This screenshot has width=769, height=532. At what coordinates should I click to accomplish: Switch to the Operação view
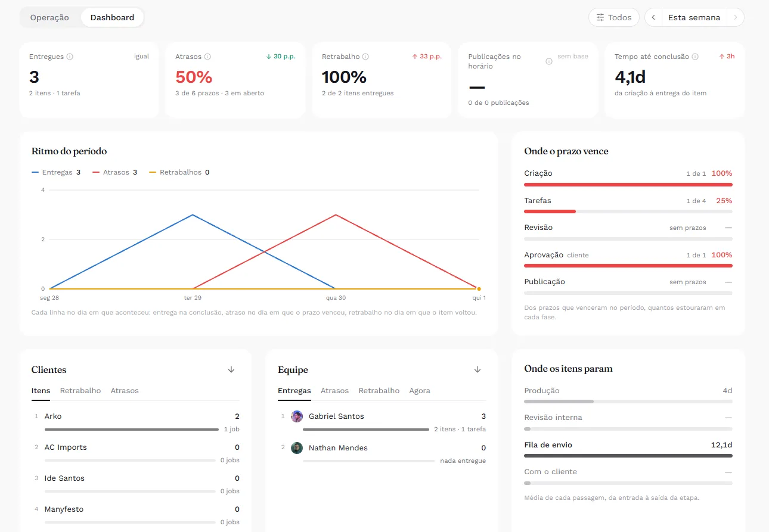tap(49, 17)
